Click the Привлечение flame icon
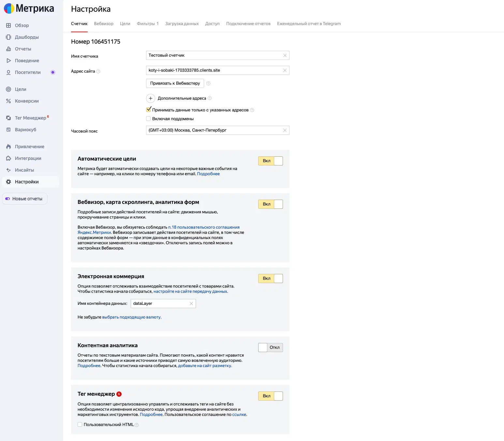 [x=8, y=147]
